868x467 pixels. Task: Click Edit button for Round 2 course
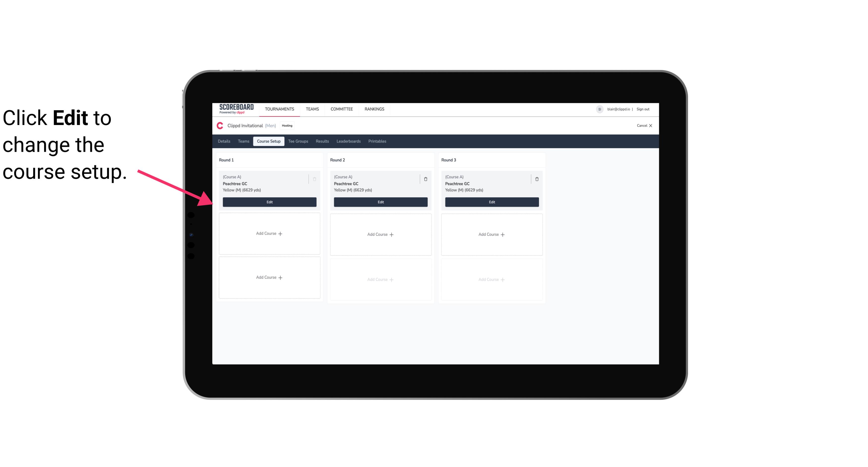(x=380, y=202)
